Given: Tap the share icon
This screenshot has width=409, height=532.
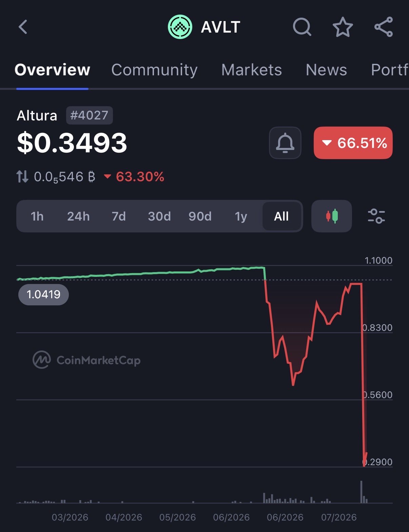Looking at the screenshot, I should tap(384, 27).
